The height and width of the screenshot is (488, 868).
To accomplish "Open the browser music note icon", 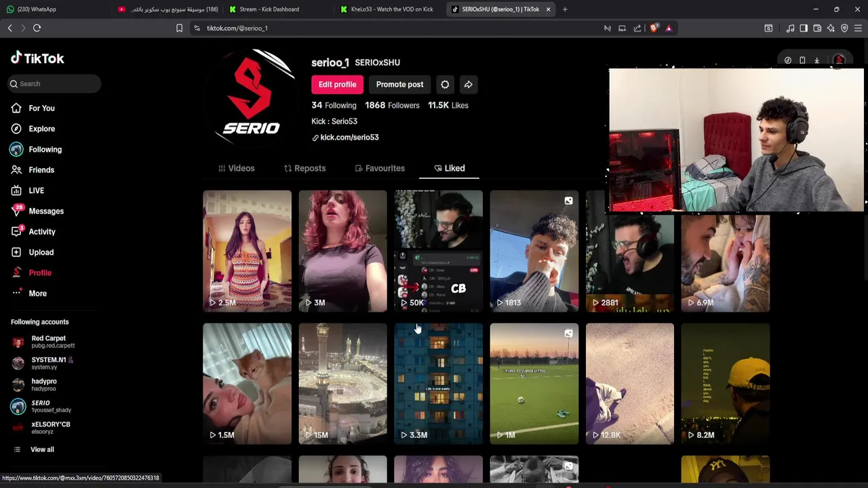I will [790, 28].
